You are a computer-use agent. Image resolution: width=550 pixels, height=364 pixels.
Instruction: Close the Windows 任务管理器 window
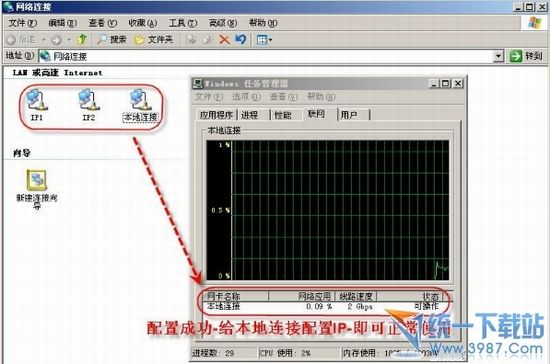click(x=458, y=83)
